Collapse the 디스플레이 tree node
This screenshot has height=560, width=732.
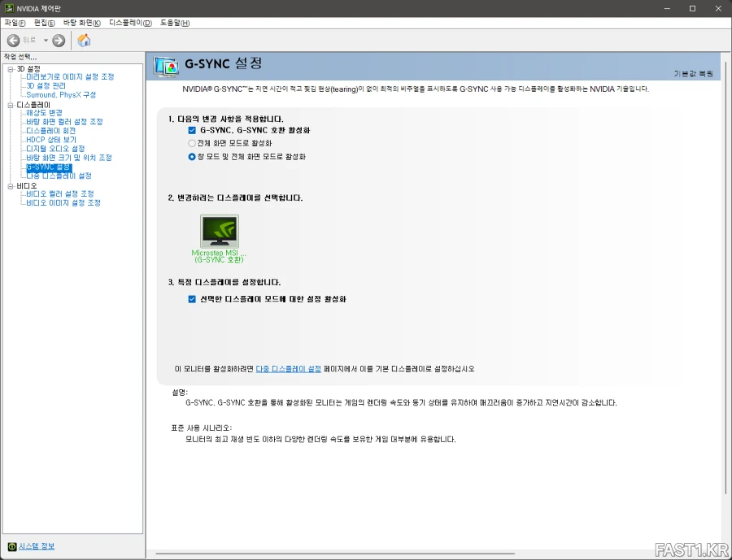point(11,105)
